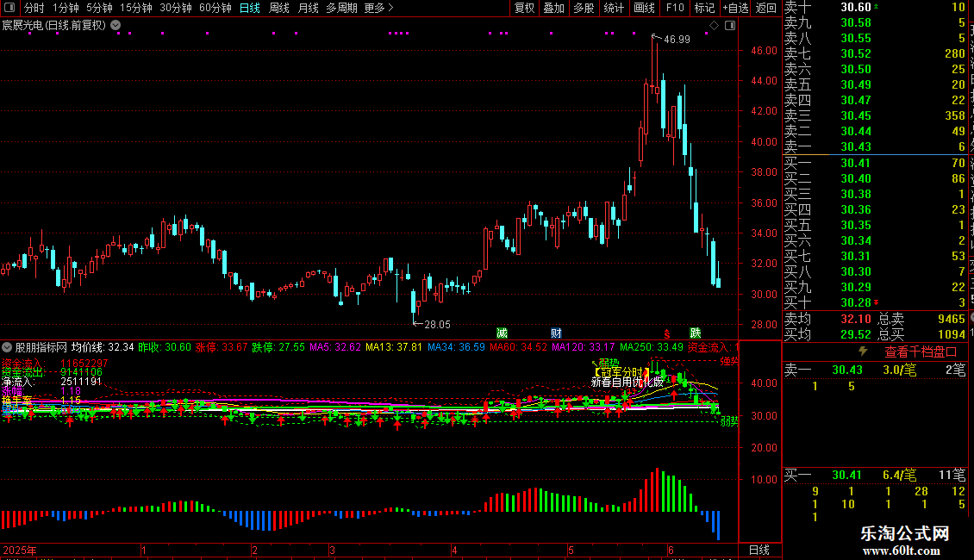The width and height of the screenshot is (974, 560).
Task: Click the 统计 statistics button
Action: (614, 8)
